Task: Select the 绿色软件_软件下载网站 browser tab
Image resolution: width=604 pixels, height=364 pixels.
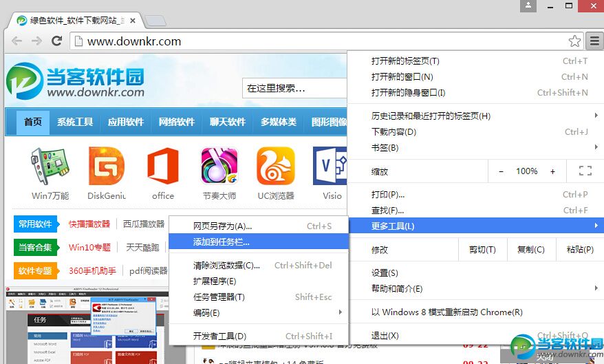Action: click(x=77, y=21)
